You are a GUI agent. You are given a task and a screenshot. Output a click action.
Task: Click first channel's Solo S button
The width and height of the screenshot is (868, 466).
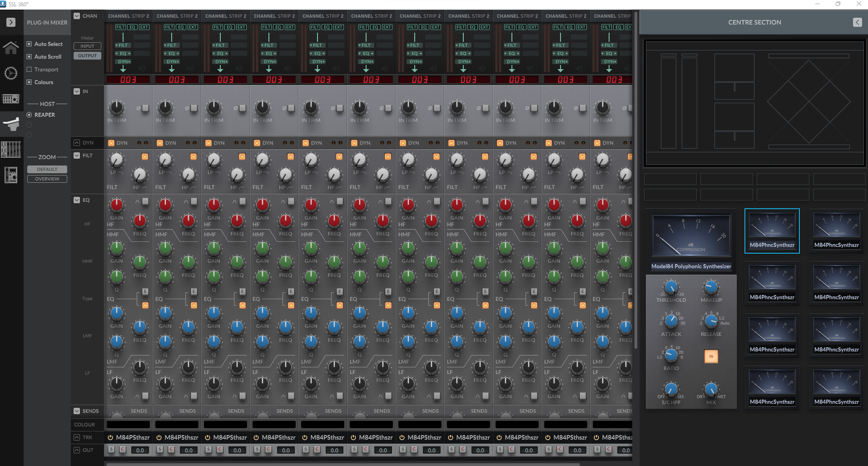click(111, 450)
